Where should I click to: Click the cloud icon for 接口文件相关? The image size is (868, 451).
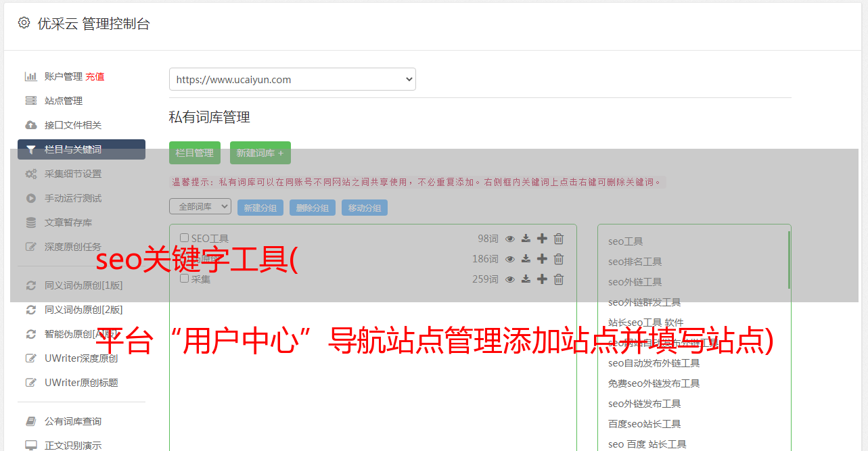click(31, 125)
